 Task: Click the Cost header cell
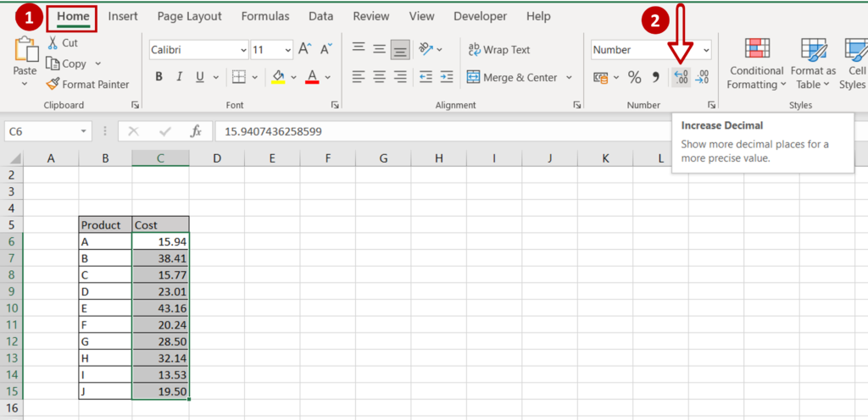[x=160, y=225]
